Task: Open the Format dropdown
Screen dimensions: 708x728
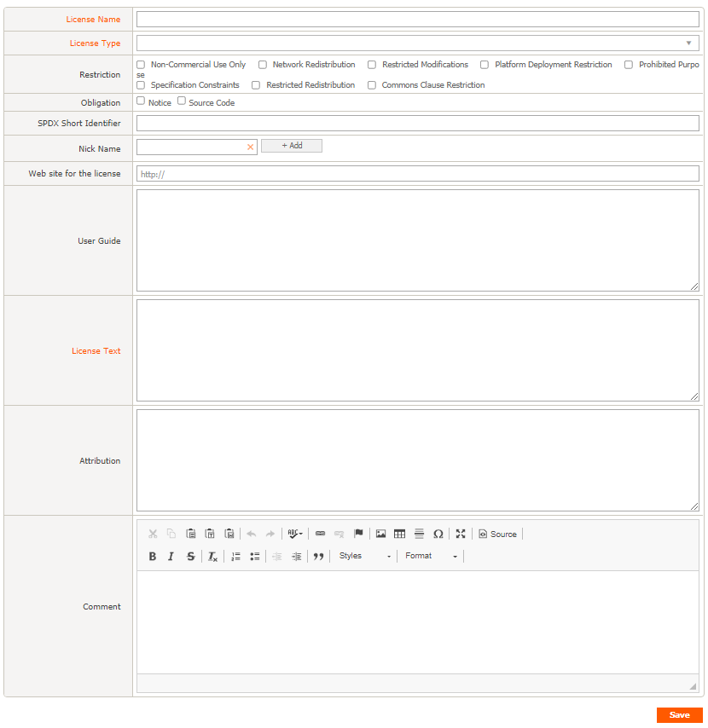Action: [x=431, y=556]
